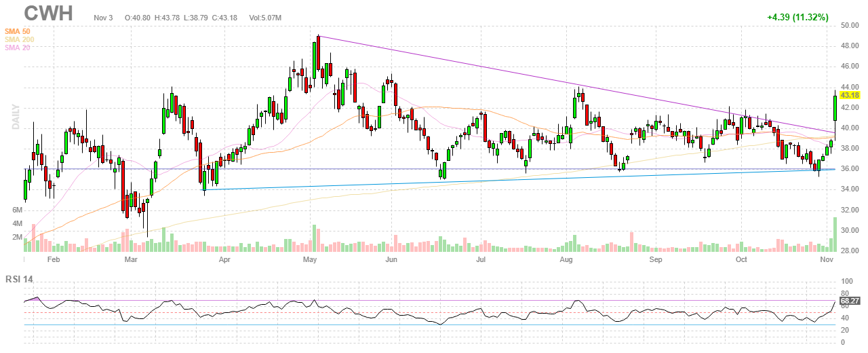Select the 6M volume axis label
The image size is (868, 353).
point(18,211)
